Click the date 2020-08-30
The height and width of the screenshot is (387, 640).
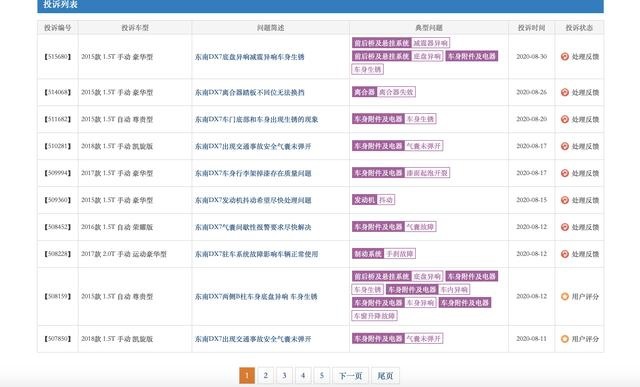pyautogui.click(x=531, y=57)
